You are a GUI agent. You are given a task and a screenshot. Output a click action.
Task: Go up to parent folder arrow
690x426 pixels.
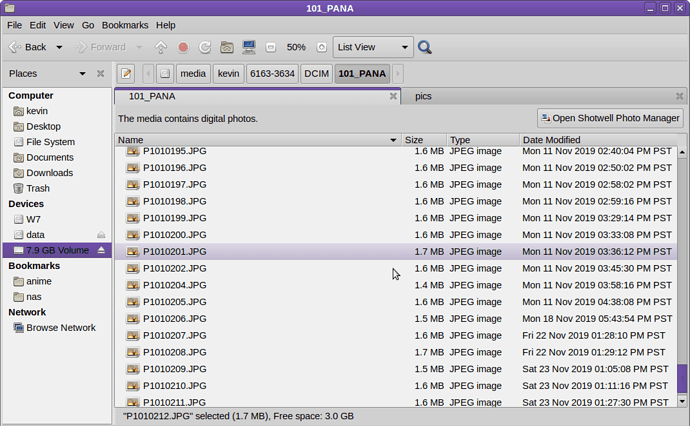161,47
